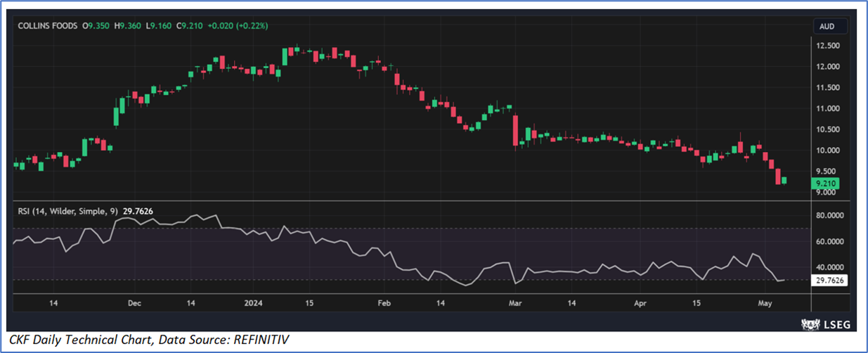Click the Feb date on time axis

[384, 303]
